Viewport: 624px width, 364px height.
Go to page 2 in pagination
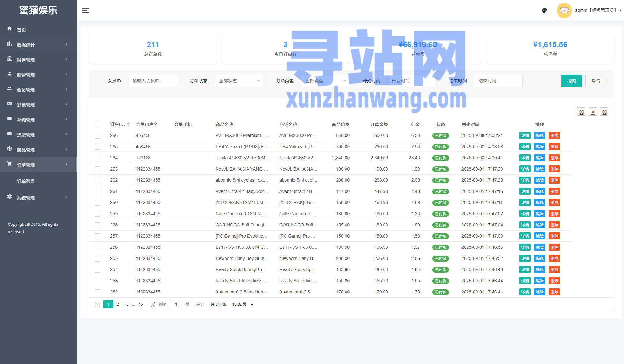118,304
